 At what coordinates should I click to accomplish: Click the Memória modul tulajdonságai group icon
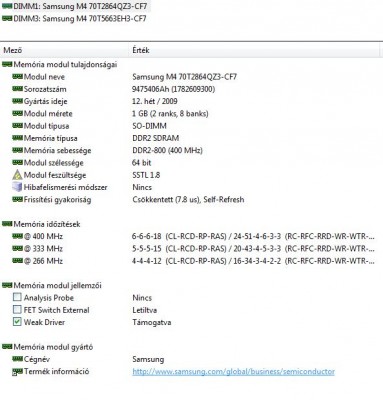7,64
